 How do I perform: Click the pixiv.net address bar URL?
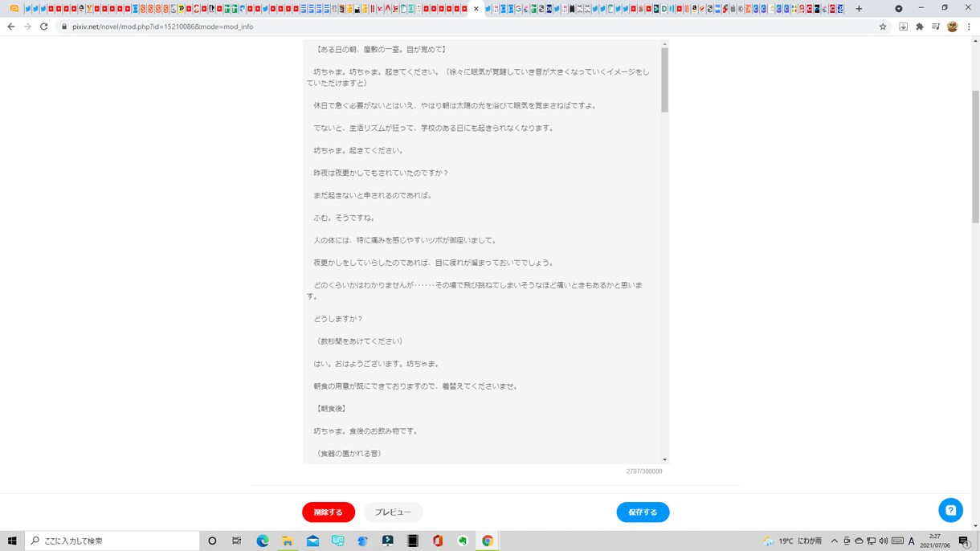[x=162, y=27]
